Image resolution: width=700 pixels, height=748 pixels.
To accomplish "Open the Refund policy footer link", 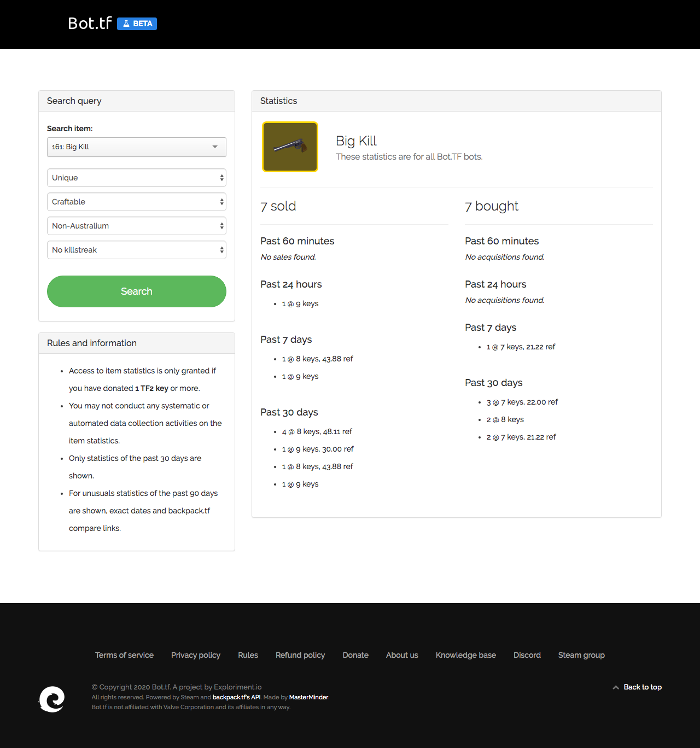I will (300, 655).
